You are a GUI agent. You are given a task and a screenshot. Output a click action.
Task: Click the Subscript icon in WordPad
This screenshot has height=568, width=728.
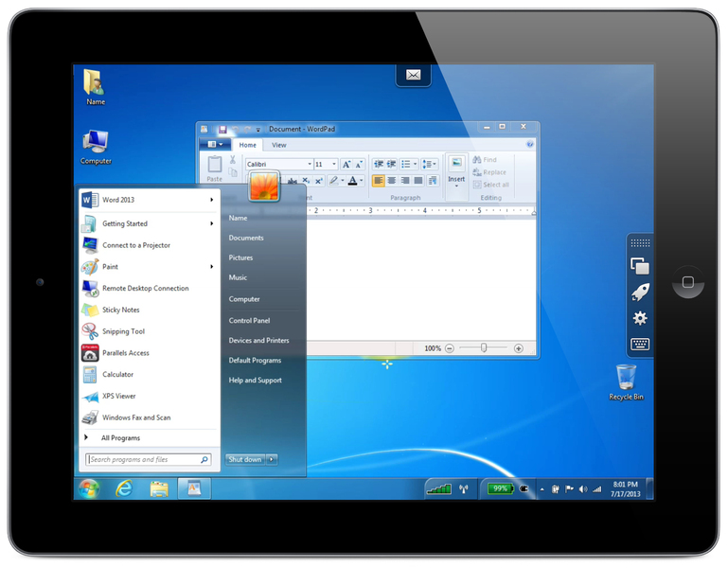click(306, 181)
